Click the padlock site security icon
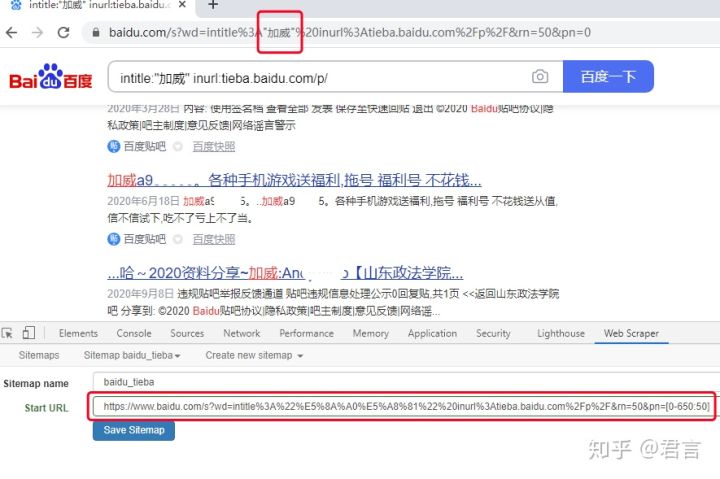Screen dimensions: 720x479 96,33
